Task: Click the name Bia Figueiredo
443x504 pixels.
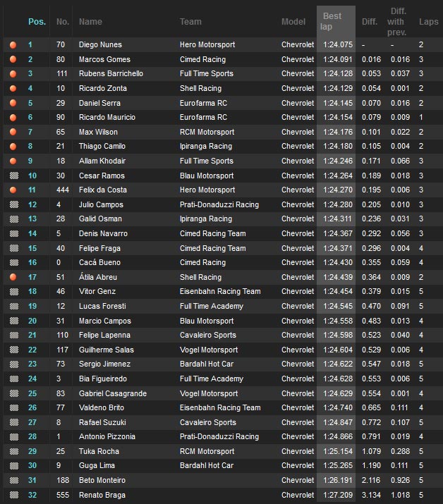Action: 103,379
